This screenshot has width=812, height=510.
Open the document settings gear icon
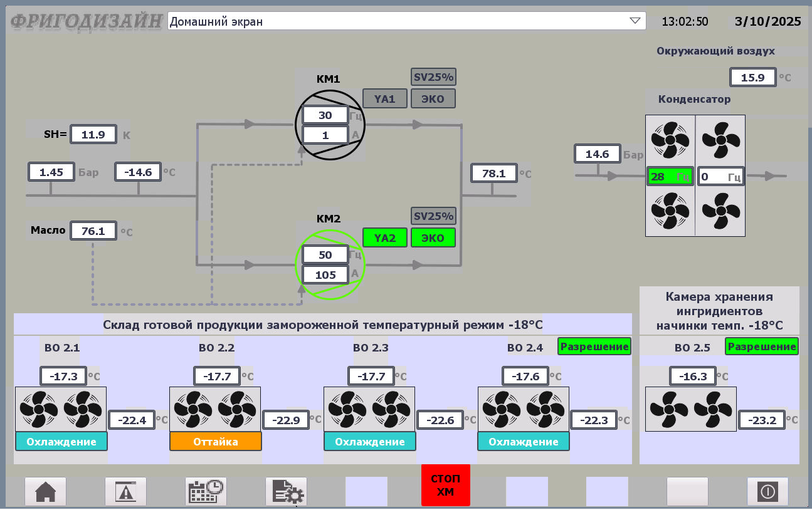click(x=286, y=492)
